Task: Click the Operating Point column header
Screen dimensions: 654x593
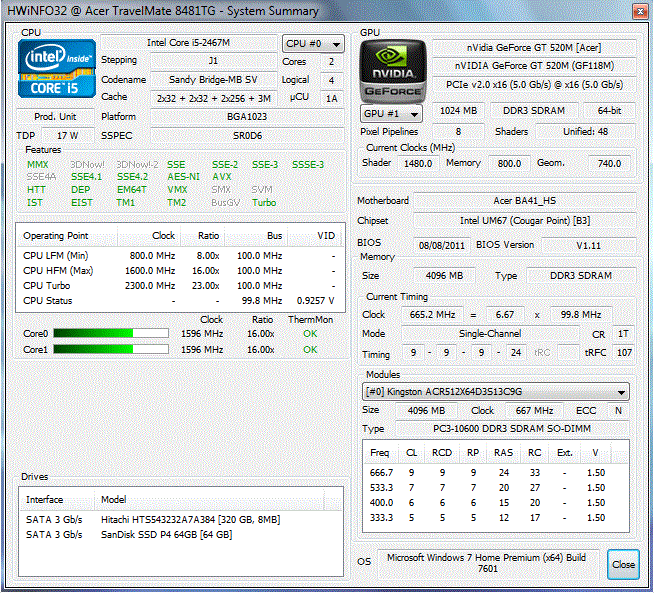Action: click(67, 236)
